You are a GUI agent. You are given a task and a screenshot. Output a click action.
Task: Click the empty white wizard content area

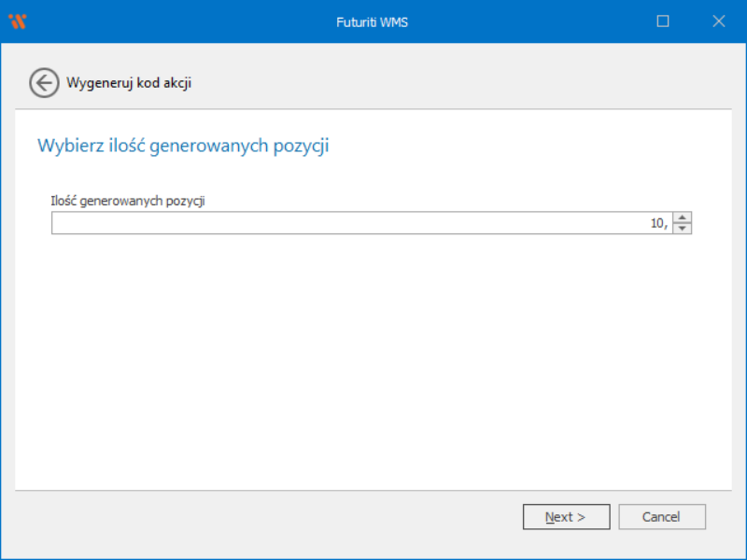[x=373, y=364]
